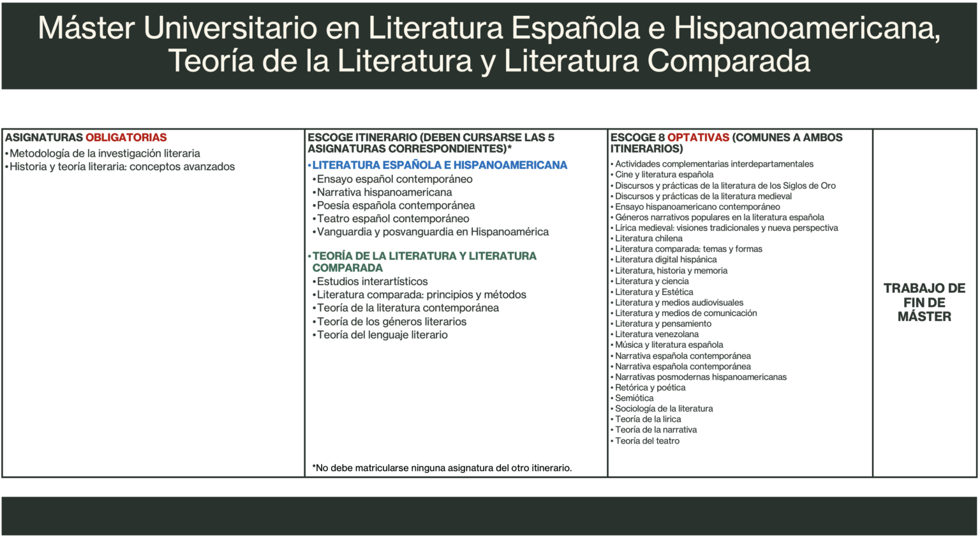
Task: Choose 'Poesía española contemporánea' subject
Action: (x=396, y=205)
